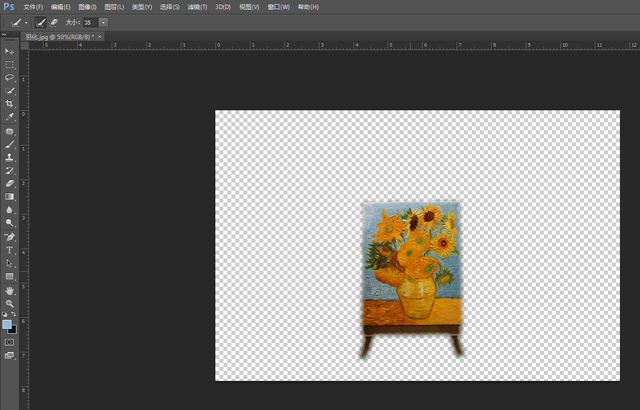Enable the second brush mode button in options bar
Screen dimensions: 640x410
tap(54, 21)
